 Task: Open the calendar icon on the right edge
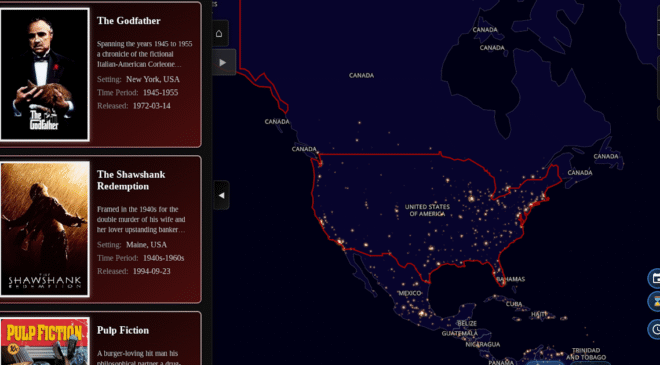[x=655, y=278]
